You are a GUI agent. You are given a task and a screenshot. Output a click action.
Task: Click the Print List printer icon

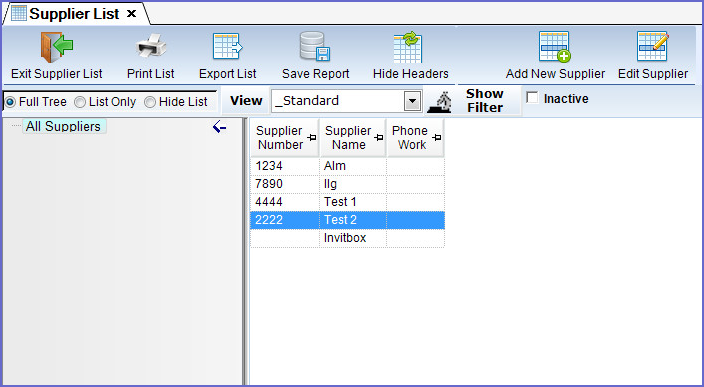click(151, 47)
